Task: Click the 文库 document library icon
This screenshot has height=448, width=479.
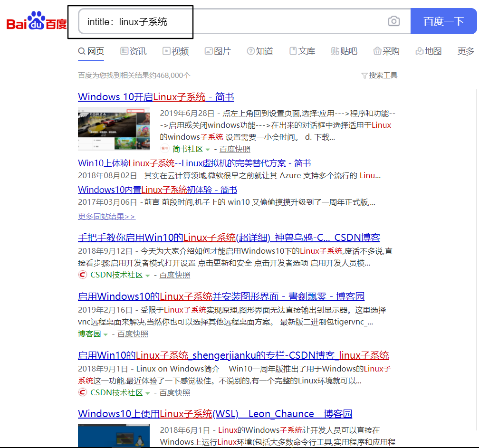Action: coord(293,51)
